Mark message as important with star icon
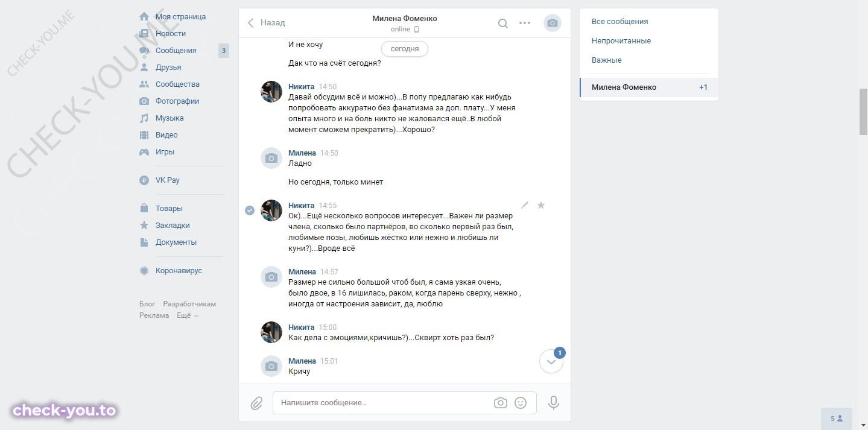Image resolution: width=868 pixels, height=430 pixels. (541, 205)
